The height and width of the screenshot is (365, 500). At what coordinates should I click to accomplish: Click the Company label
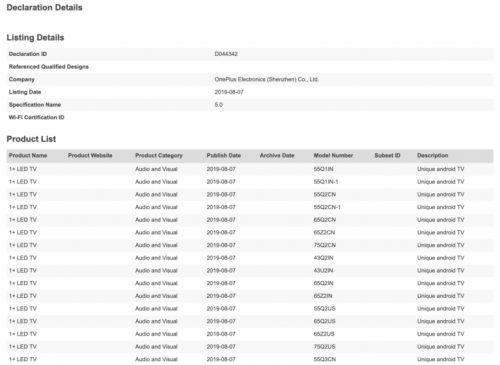tap(22, 79)
